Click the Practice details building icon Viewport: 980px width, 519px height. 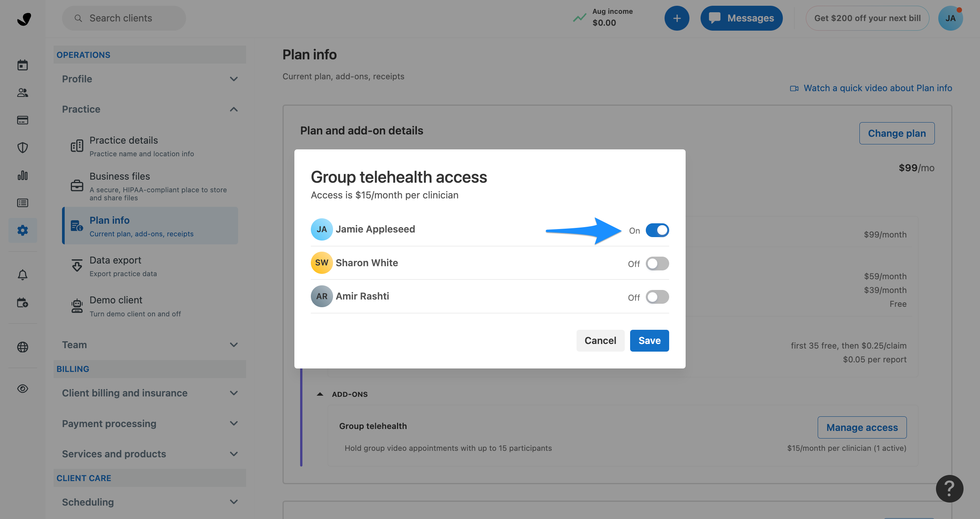[x=77, y=146]
